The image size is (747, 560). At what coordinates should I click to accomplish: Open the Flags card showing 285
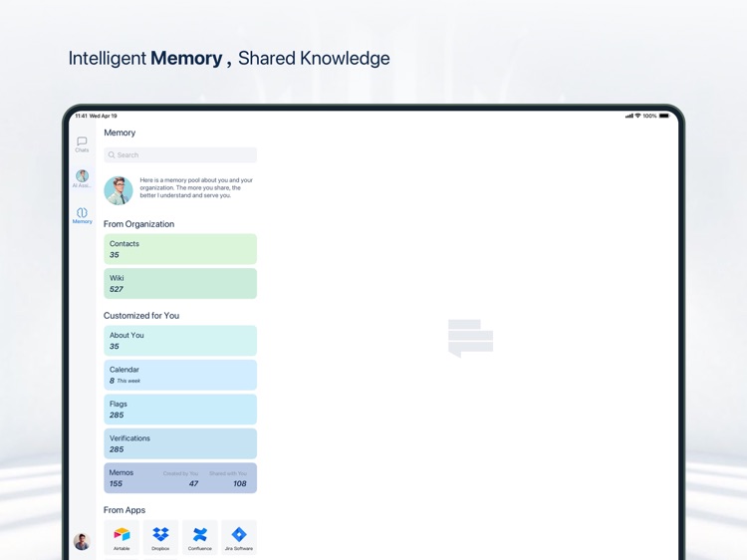(x=180, y=409)
